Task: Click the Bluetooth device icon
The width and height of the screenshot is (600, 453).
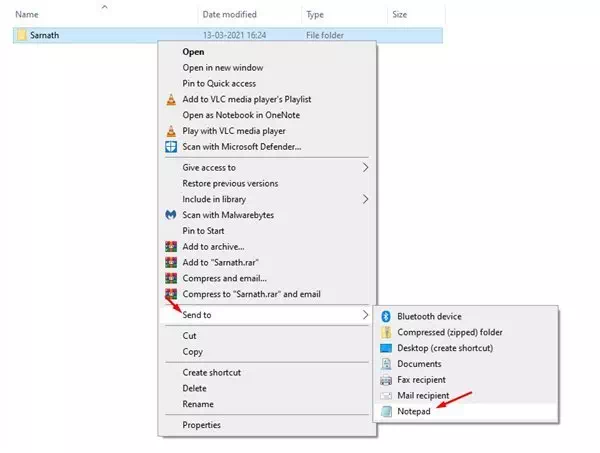Action: point(386,316)
